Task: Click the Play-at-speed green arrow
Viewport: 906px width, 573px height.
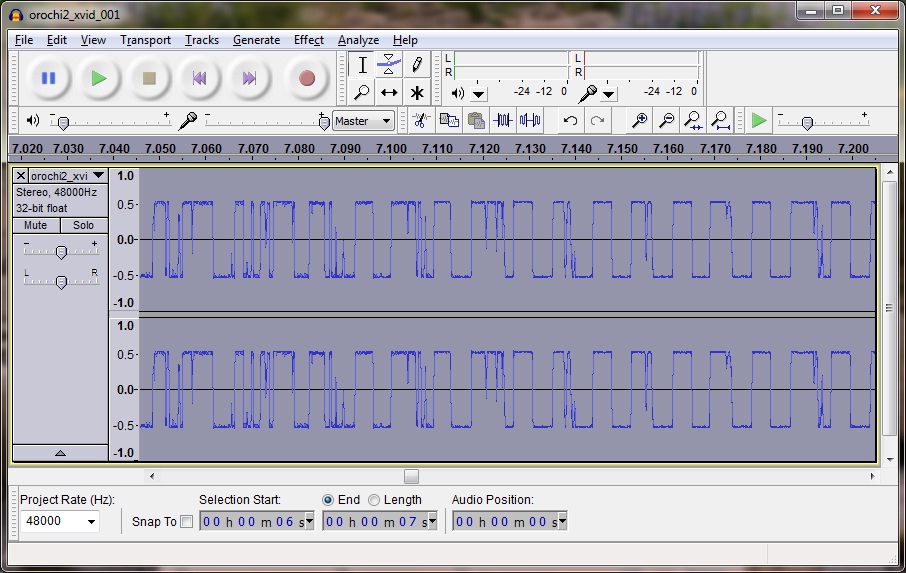Action: (759, 121)
